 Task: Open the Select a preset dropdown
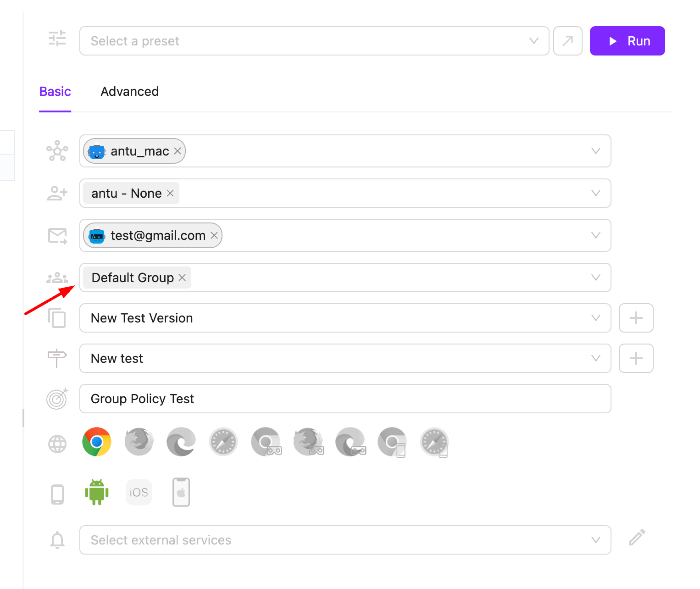[x=314, y=41]
